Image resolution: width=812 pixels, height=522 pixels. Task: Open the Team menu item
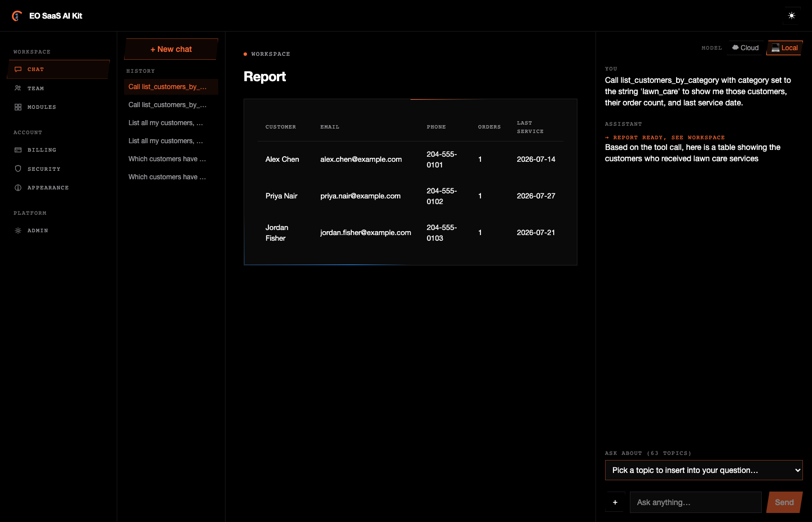click(x=59, y=89)
